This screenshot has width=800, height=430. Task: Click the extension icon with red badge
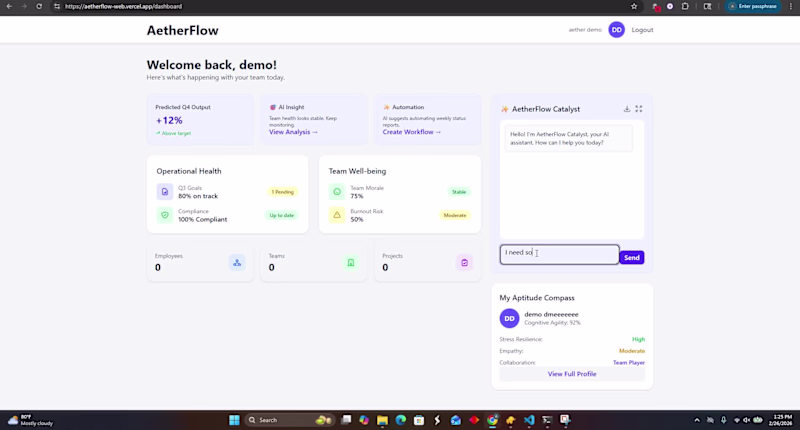[x=656, y=7]
